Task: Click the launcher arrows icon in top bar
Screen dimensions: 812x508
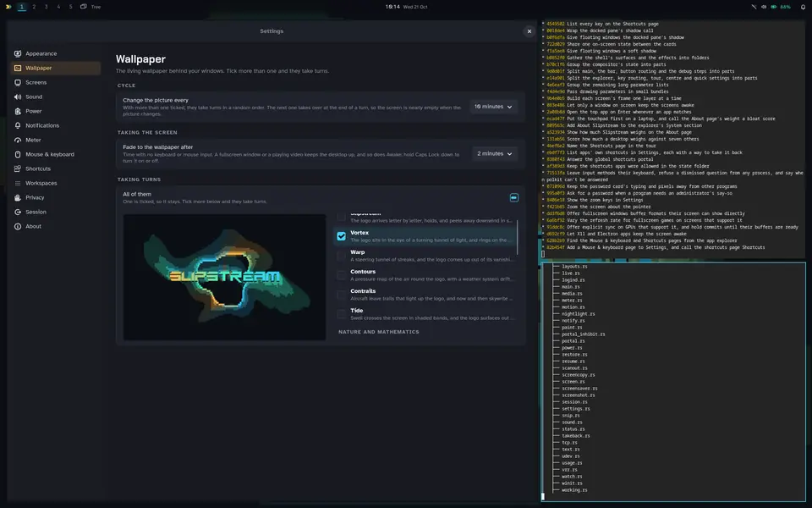Action: pyautogui.click(x=8, y=7)
